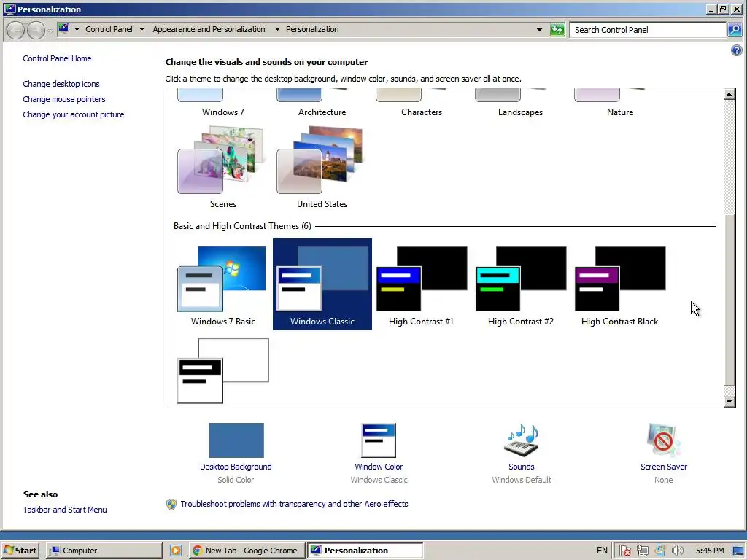
Task: Open the Sounds settings icon
Action: [x=521, y=440]
